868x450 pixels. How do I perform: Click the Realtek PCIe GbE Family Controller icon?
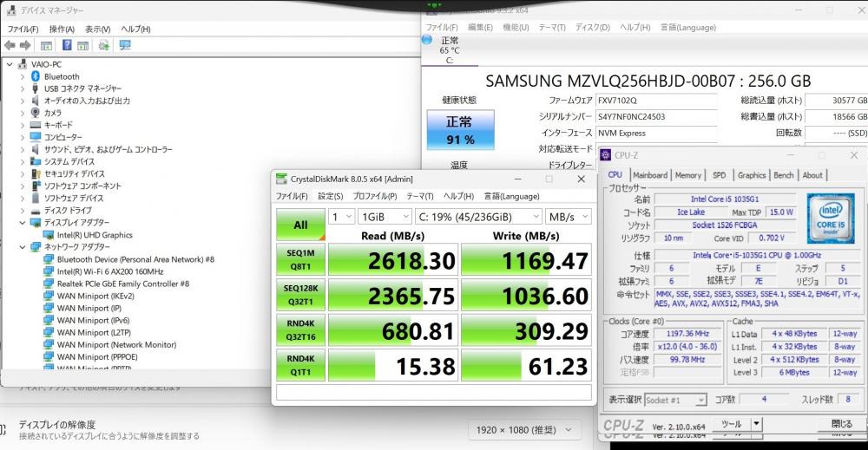[x=49, y=284]
